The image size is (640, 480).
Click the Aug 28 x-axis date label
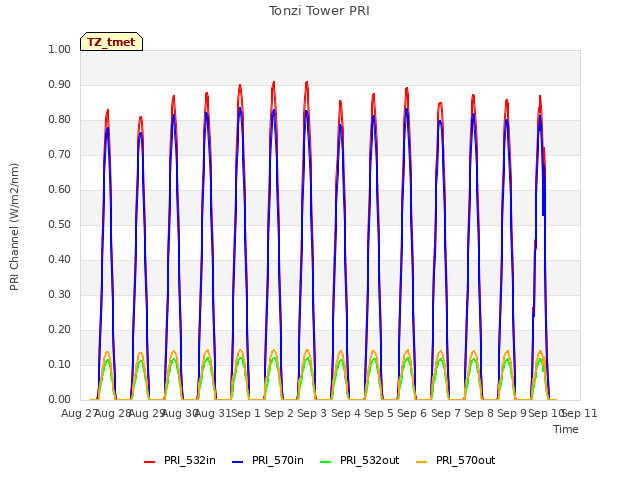[113, 413]
